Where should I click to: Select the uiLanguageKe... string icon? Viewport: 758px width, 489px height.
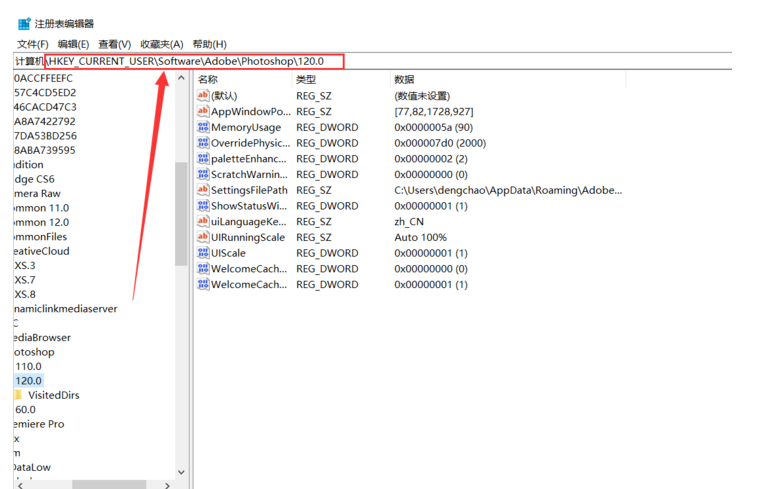pos(203,221)
